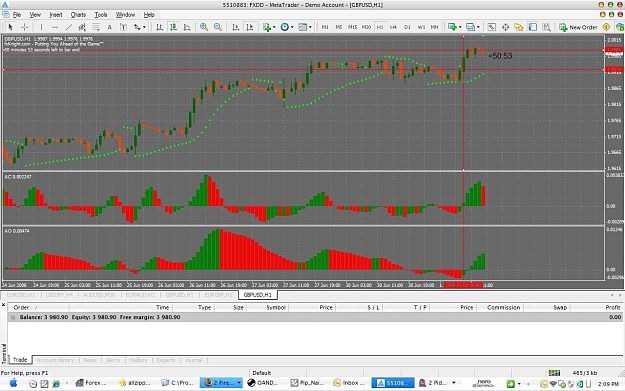Set timeframe to MN
625x391 pixels.
pyautogui.click(x=434, y=27)
